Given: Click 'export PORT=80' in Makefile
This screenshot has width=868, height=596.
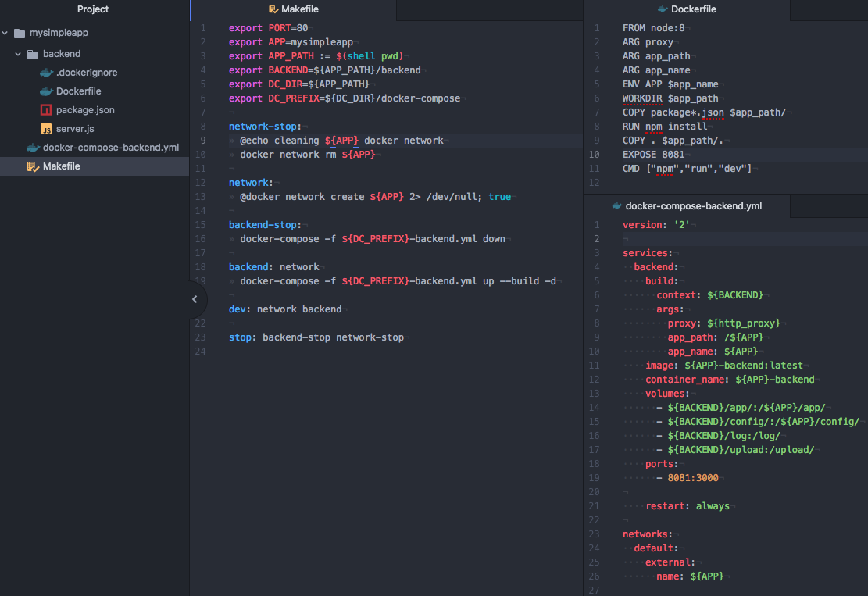Looking at the screenshot, I should click(269, 28).
